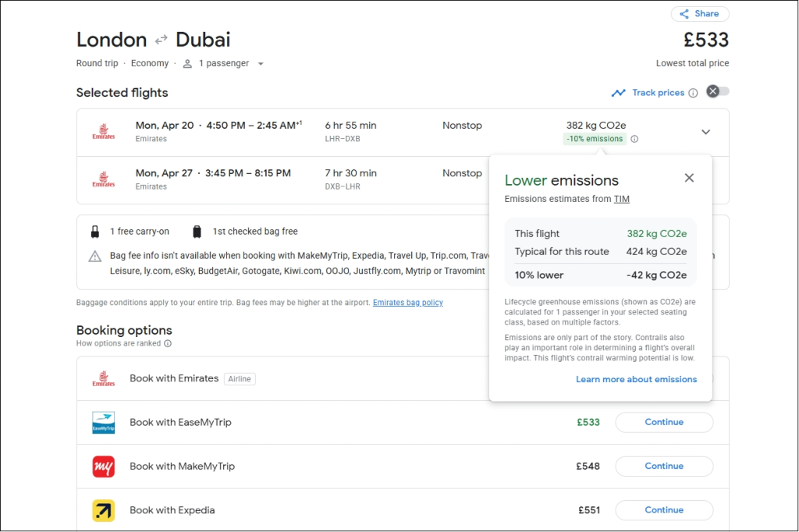The width and height of the screenshot is (799, 532).
Task: Click the -10% emissions badge
Action: coord(595,139)
